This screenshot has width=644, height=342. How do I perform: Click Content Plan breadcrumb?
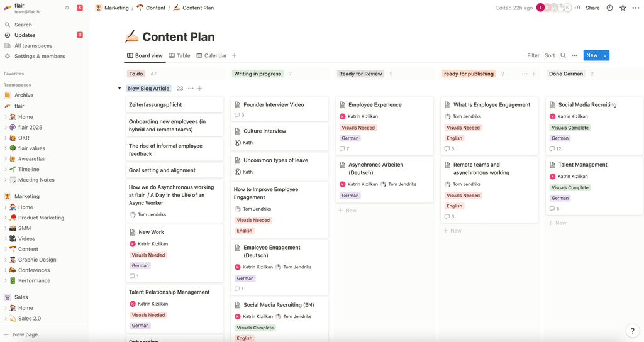point(194,8)
